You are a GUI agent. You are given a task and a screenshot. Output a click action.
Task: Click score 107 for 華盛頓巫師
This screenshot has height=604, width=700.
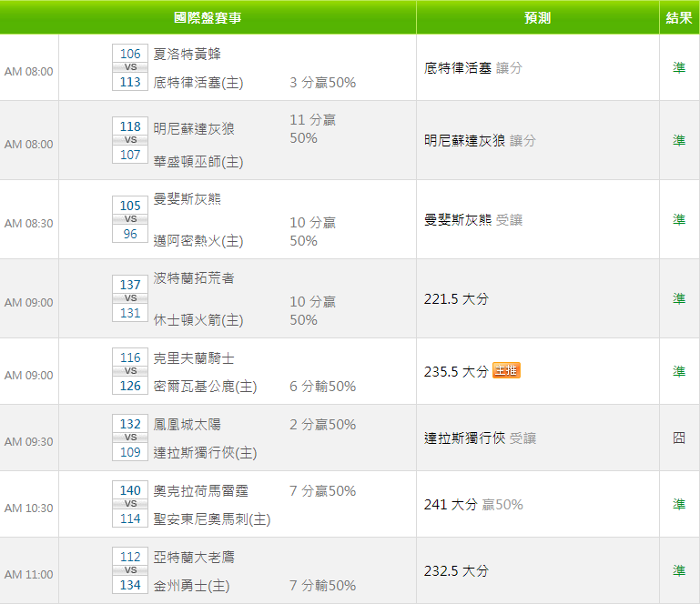coord(130,155)
